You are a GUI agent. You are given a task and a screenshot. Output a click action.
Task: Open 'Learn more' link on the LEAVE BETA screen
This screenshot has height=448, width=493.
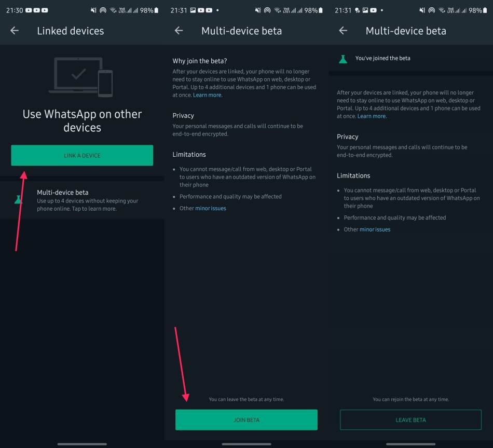372,116
